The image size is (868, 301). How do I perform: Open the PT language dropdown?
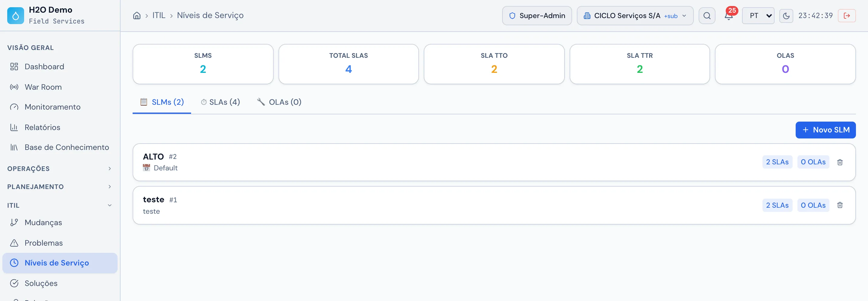pos(758,15)
